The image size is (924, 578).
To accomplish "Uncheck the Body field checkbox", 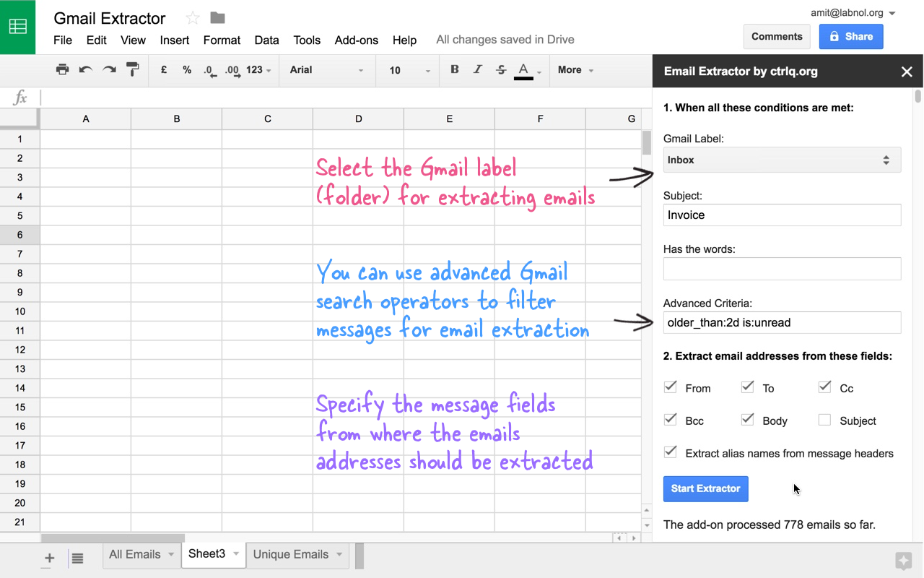I will 748,420.
